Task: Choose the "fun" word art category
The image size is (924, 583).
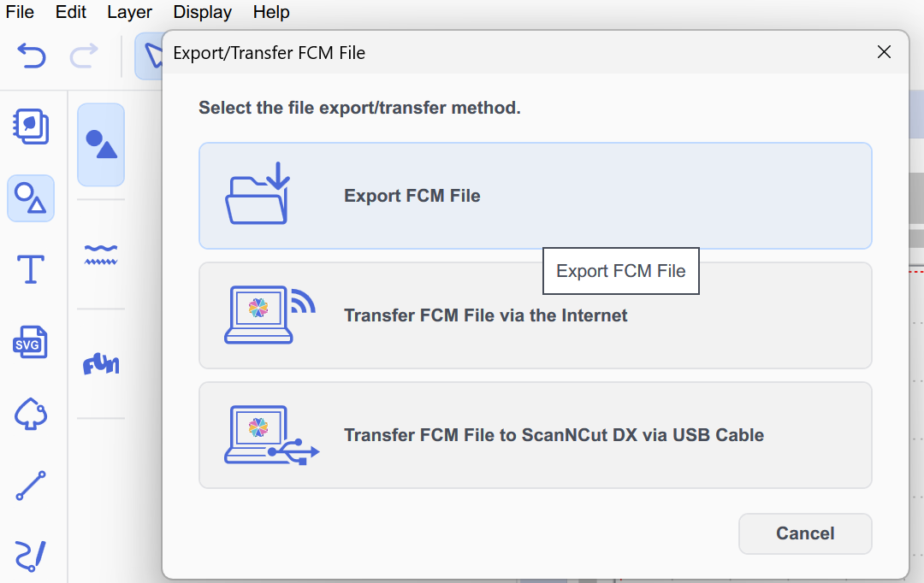Action: click(101, 365)
